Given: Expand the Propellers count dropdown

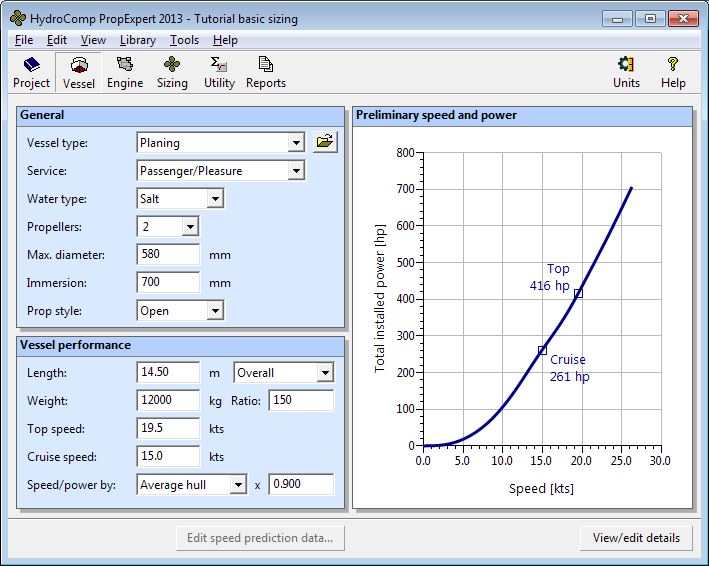Looking at the screenshot, I should click(x=190, y=227).
